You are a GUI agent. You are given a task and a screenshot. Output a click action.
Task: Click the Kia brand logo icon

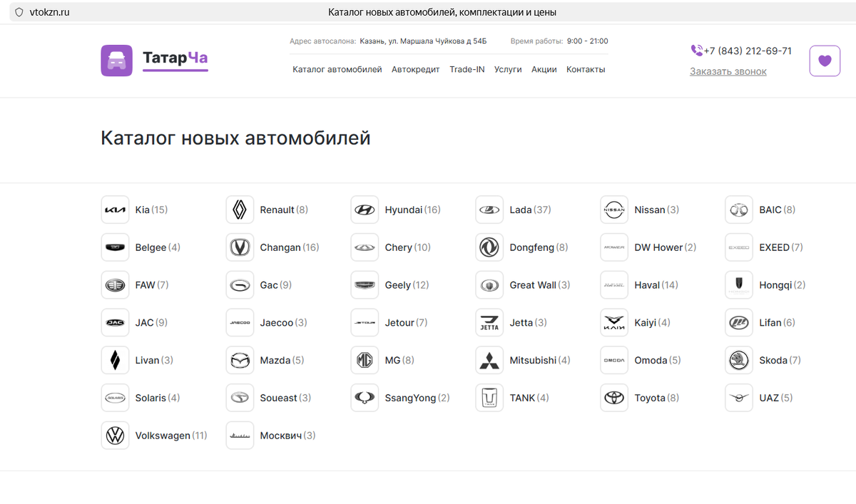pos(115,210)
